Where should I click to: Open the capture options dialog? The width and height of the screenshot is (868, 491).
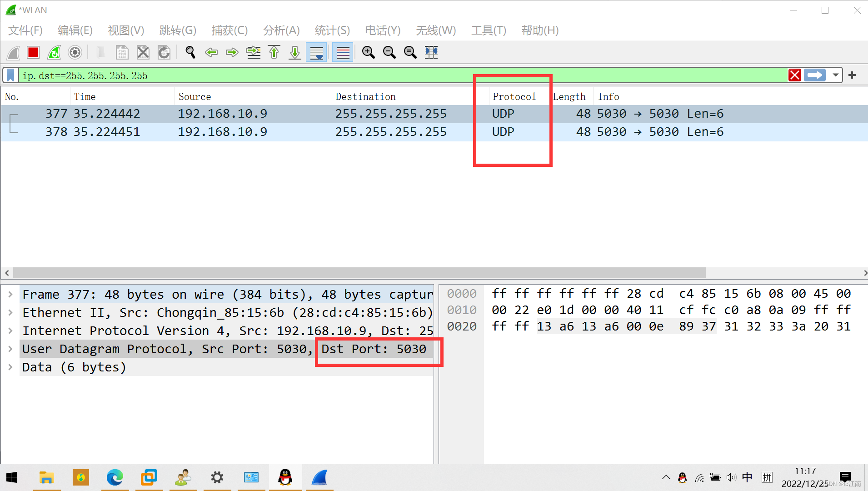pyautogui.click(x=75, y=52)
